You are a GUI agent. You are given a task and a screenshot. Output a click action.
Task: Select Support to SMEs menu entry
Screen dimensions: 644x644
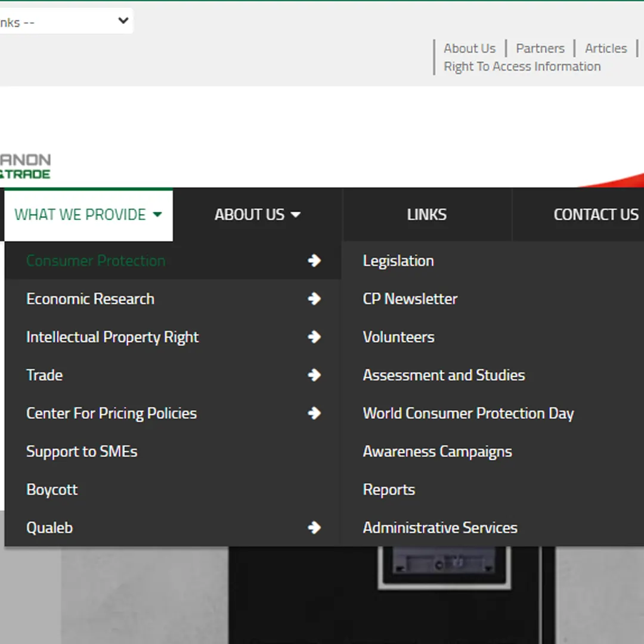(82, 451)
